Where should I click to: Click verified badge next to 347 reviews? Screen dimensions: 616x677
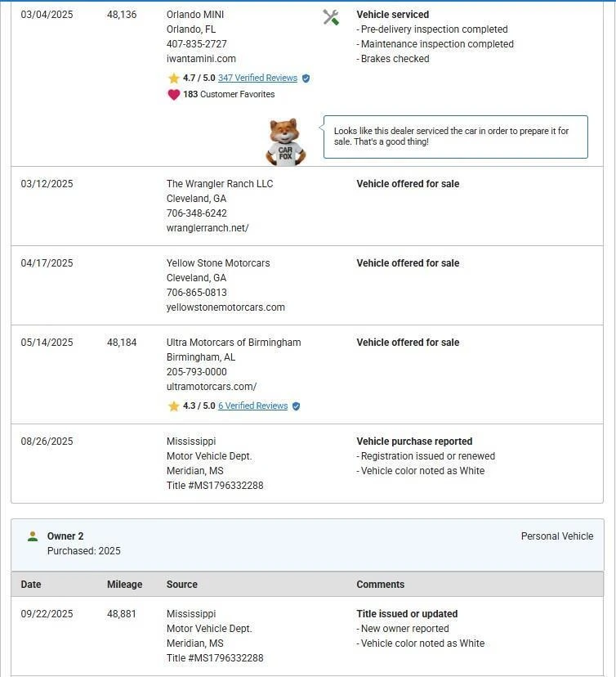(x=306, y=78)
